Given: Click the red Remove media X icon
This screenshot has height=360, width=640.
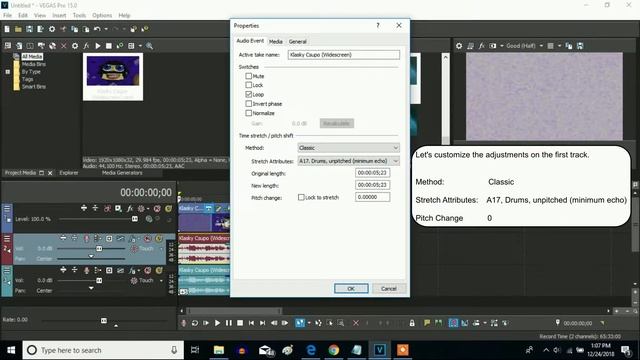Looking at the screenshot, I should click(63, 46).
